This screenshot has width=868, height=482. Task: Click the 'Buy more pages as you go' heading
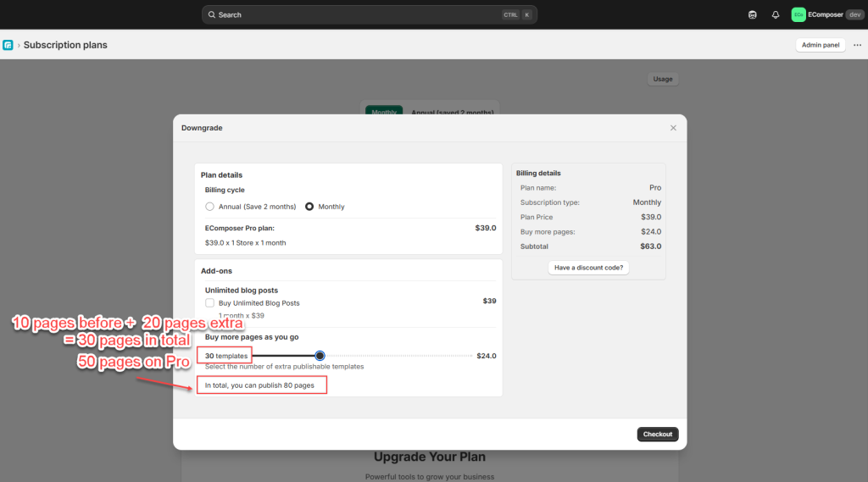(252, 337)
